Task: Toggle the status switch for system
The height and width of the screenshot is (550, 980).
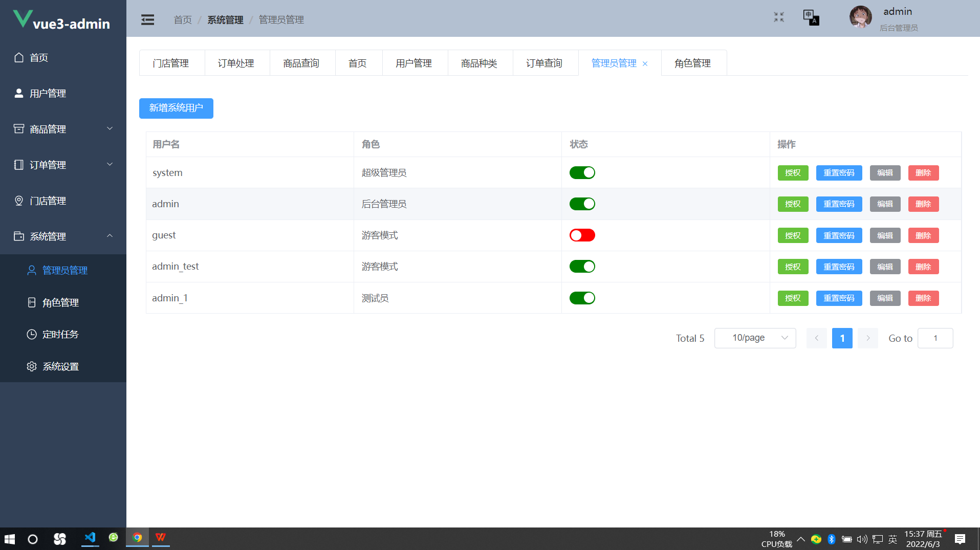Action: pos(582,172)
